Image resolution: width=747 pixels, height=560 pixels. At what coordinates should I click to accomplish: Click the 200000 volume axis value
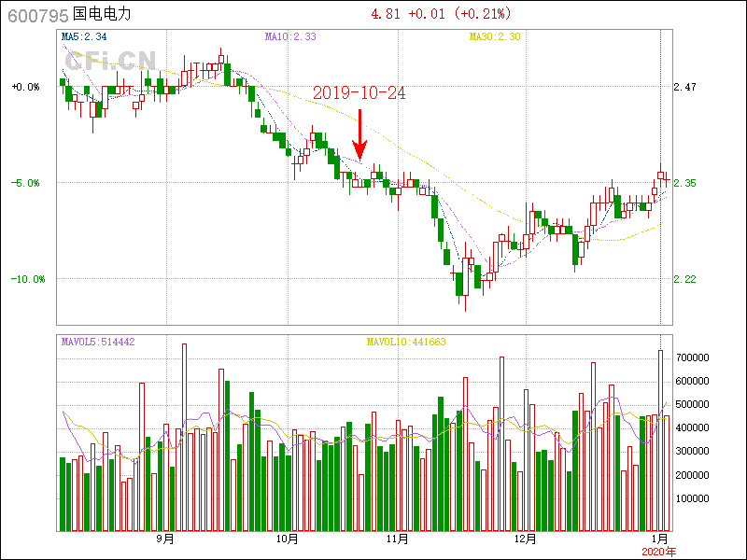[693, 475]
